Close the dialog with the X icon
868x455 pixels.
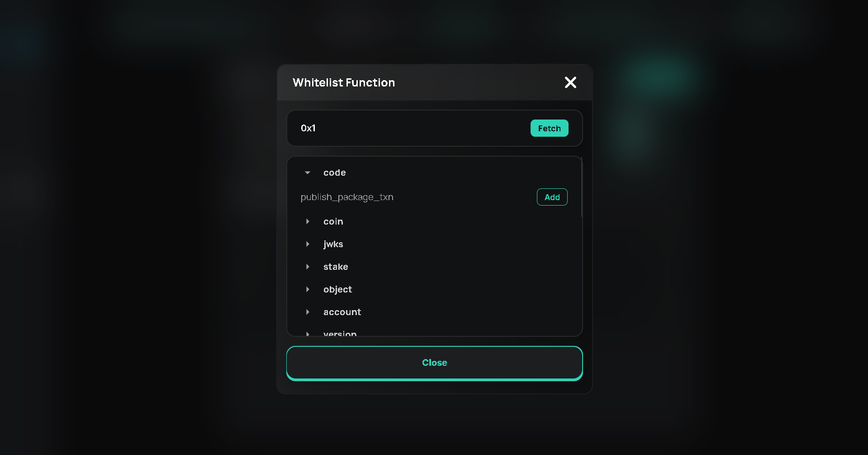coord(570,82)
